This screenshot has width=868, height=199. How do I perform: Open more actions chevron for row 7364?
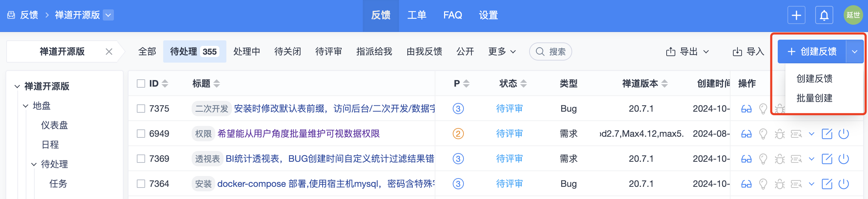click(811, 184)
